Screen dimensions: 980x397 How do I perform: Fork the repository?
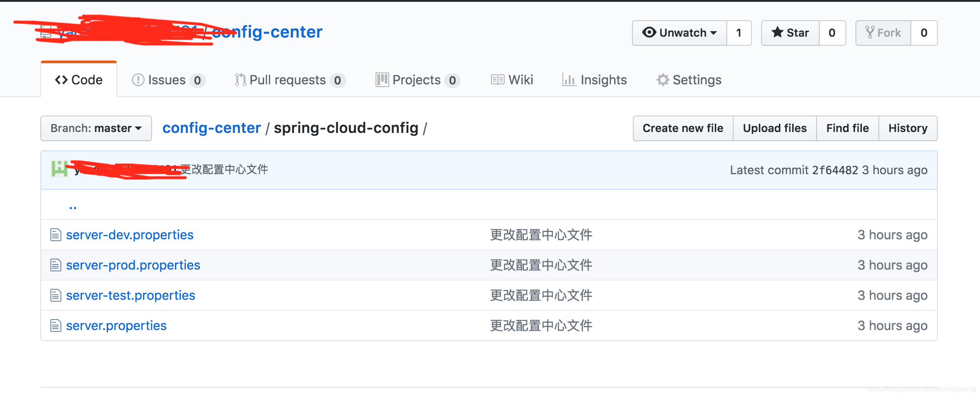coord(883,33)
